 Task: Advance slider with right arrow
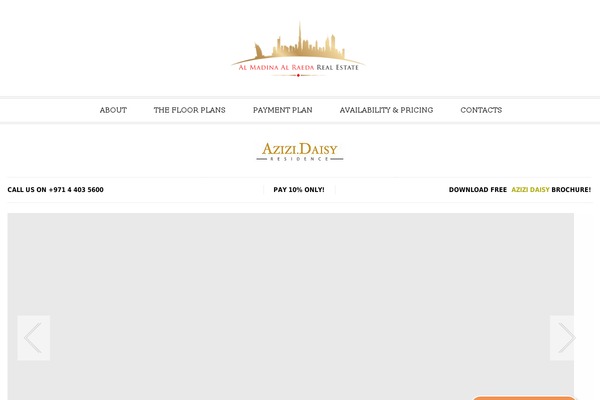click(x=562, y=338)
